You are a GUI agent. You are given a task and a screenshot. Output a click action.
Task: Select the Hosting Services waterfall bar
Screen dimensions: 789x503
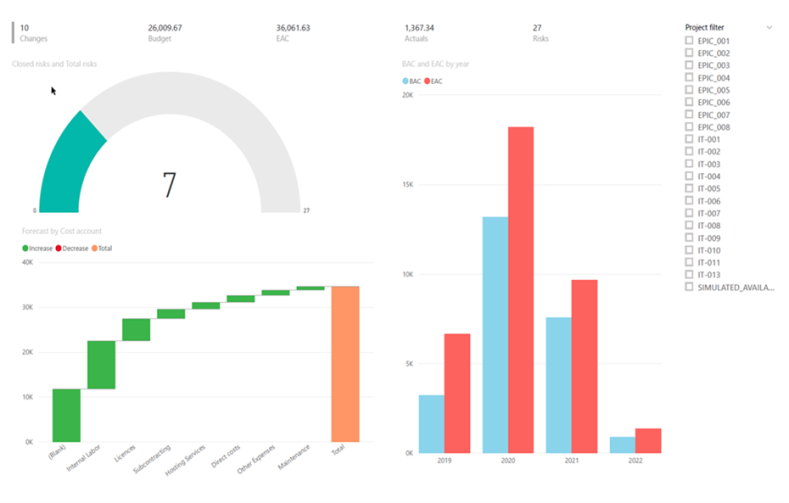click(x=206, y=306)
